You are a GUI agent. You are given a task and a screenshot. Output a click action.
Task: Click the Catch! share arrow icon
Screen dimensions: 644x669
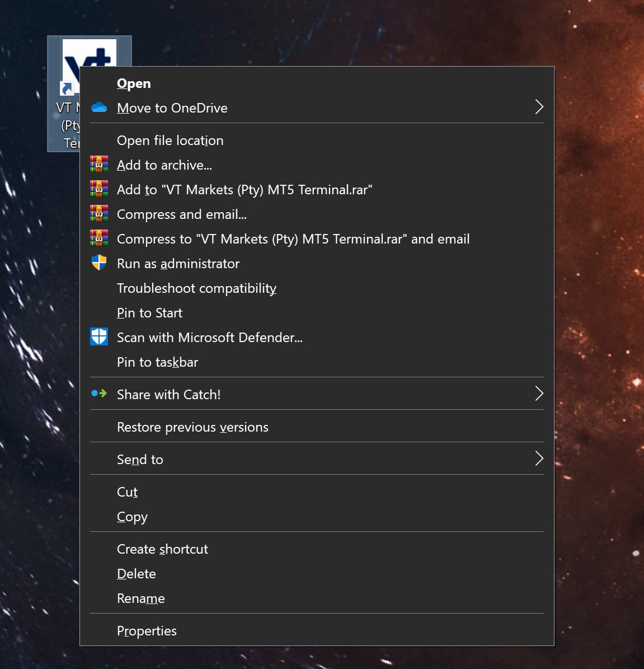(x=99, y=394)
